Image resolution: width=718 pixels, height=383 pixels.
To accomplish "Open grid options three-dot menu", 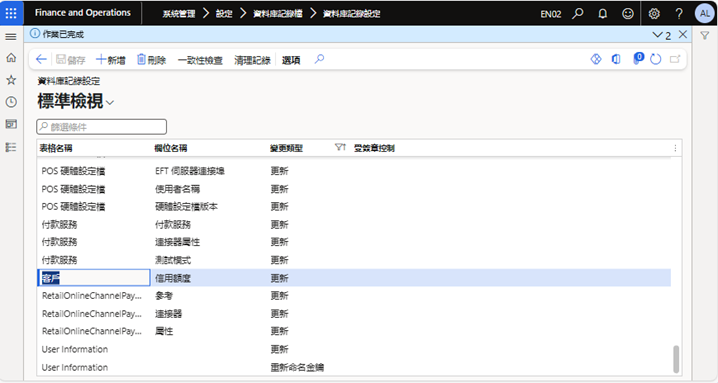I will tap(675, 148).
